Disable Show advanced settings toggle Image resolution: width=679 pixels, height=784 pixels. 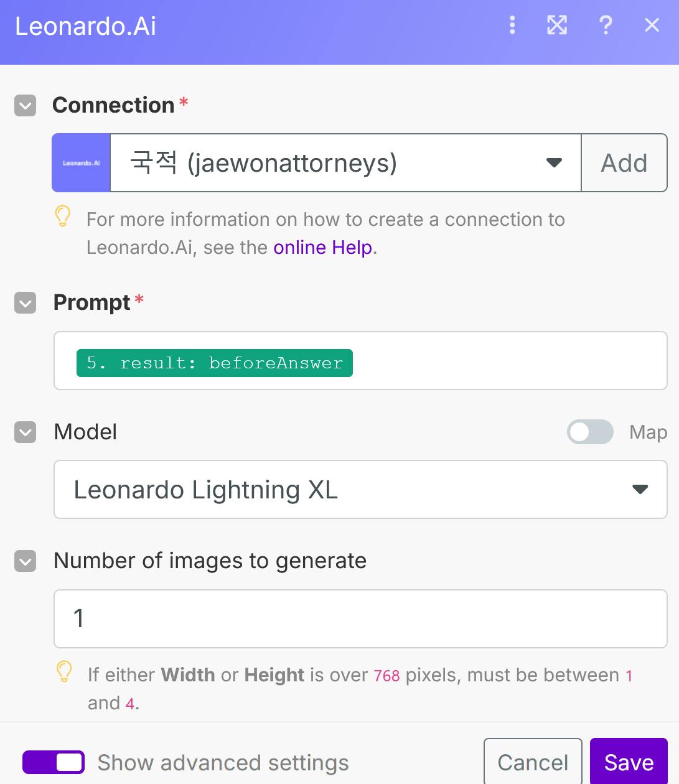tap(54, 762)
